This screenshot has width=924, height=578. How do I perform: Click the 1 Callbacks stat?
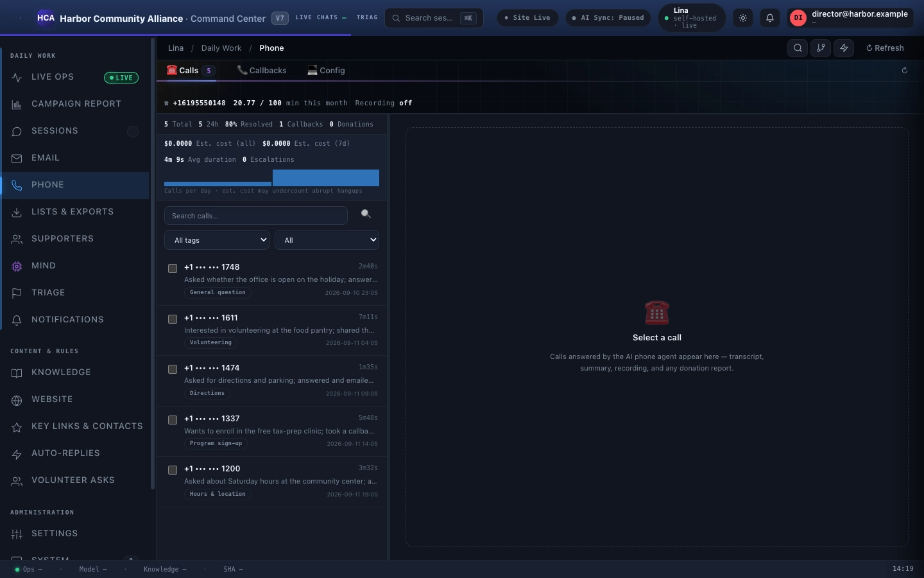[x=301, y=124]
